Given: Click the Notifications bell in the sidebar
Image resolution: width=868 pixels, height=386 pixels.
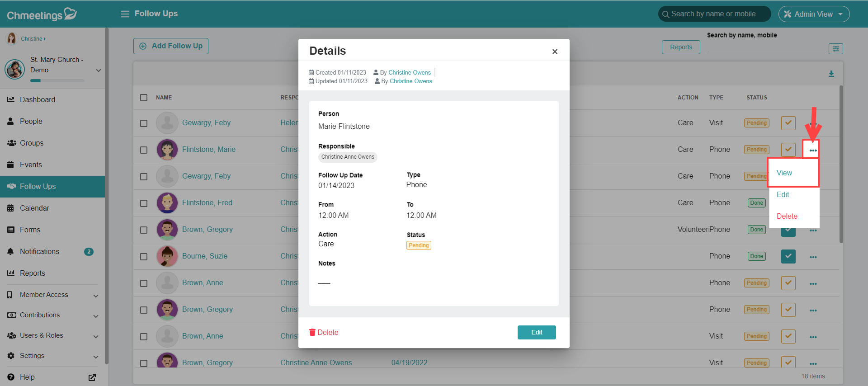Looking at the screenshot, I should click(11, 251).
